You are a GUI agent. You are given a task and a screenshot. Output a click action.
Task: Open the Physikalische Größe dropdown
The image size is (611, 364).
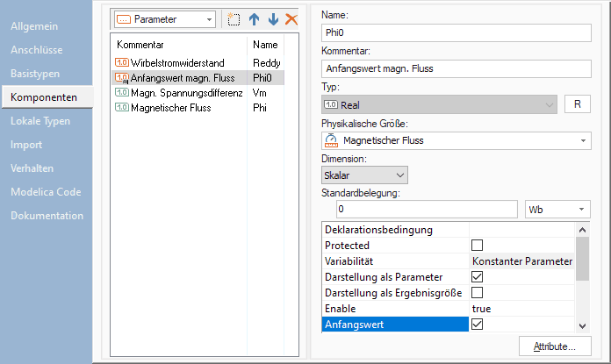[456, 140]
